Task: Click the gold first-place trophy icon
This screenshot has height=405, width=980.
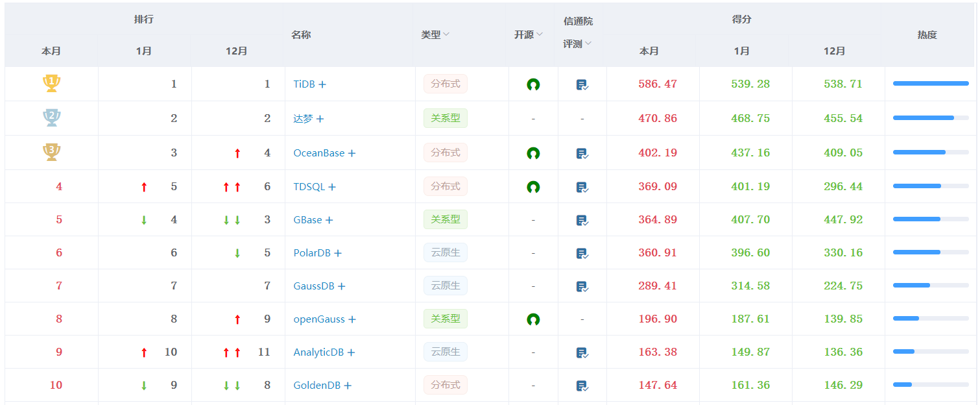Action: [51, 84]
